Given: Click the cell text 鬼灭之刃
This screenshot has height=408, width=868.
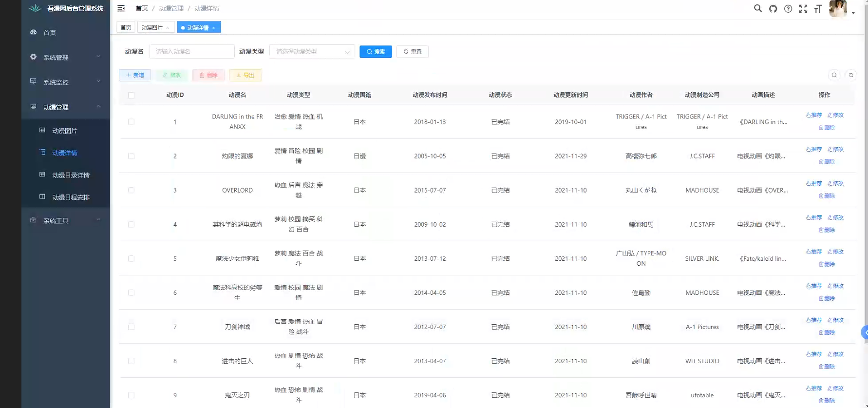Looking at the screenshot, I should coord(237,395).
